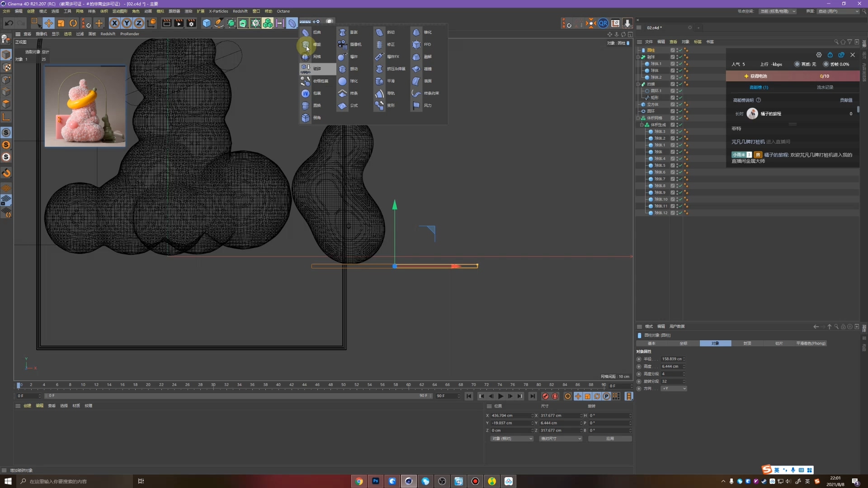The height and width of the screenshot is (488, 868).
Task: Click the 摄像机 camera deformer icon
Action: (x=342, y=44)
